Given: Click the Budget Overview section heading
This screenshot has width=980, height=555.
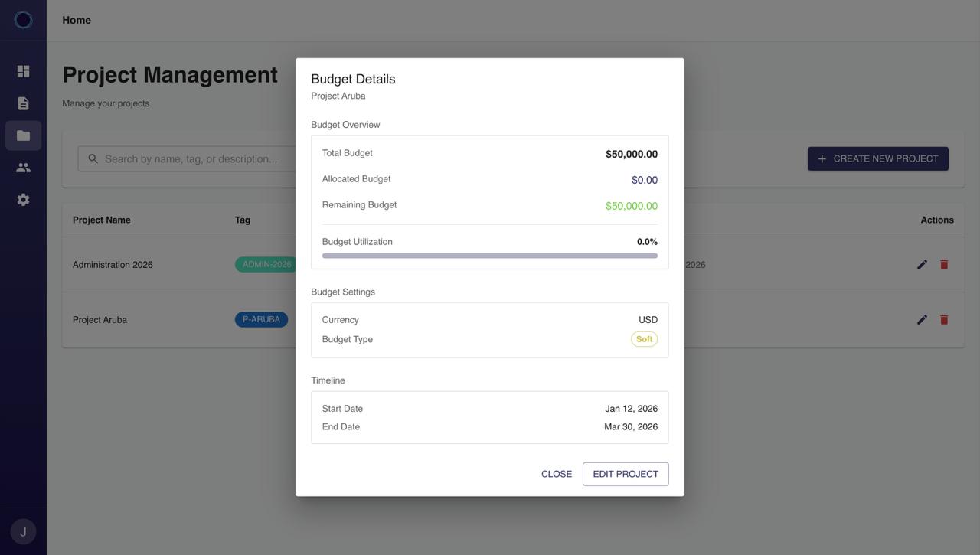Looking at the screenshot, I should tap(345, 125).
